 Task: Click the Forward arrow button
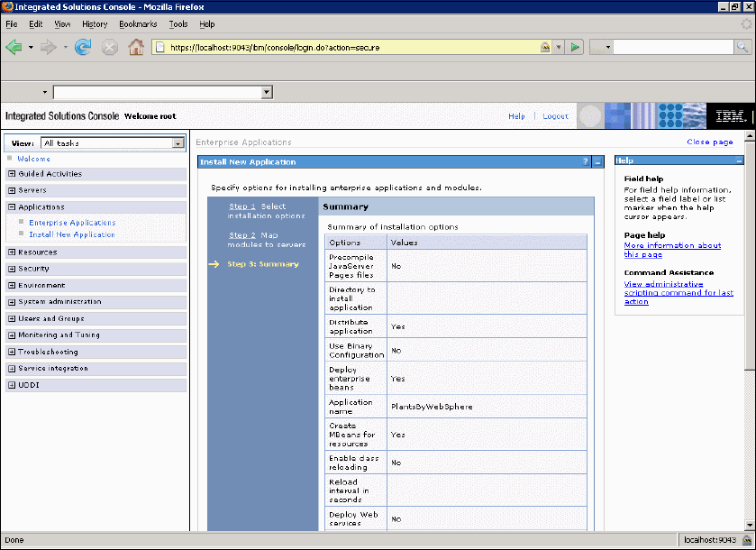[x=48, y=47]
